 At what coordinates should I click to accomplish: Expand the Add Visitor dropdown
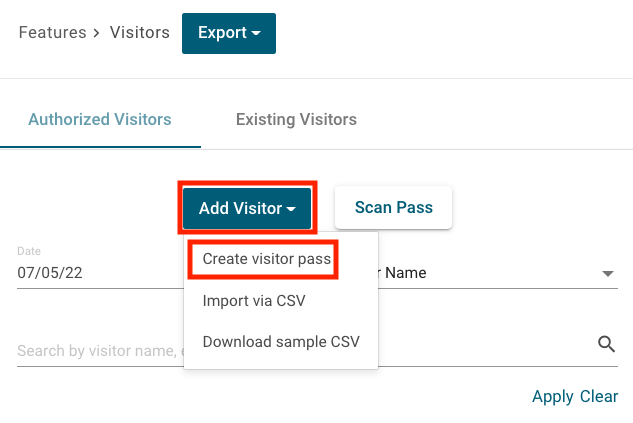[x=246, y=208]
